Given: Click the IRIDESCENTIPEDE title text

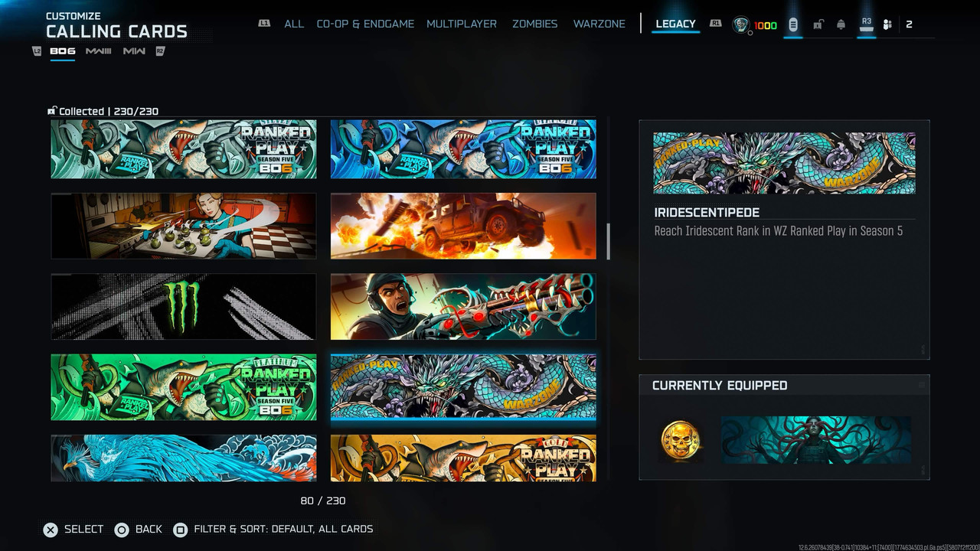Looking at the screenshot, I should coord(707,212).
